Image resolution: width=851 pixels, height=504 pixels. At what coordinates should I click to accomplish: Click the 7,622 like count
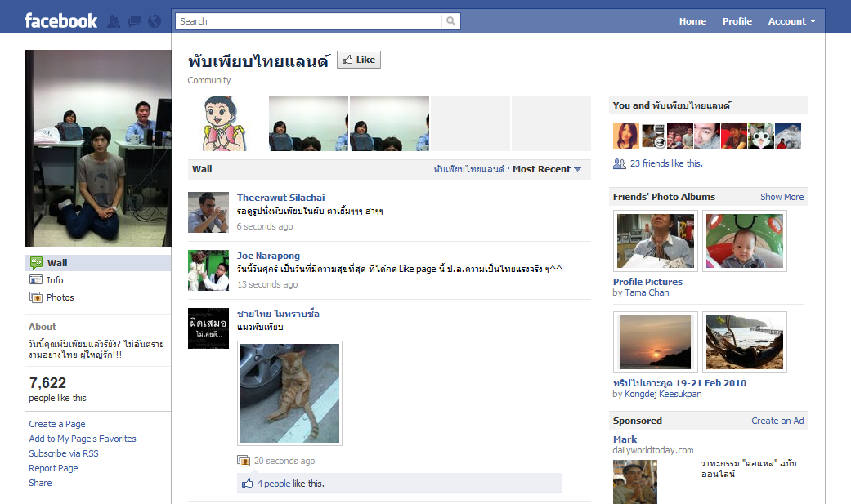tap(47, 383)
